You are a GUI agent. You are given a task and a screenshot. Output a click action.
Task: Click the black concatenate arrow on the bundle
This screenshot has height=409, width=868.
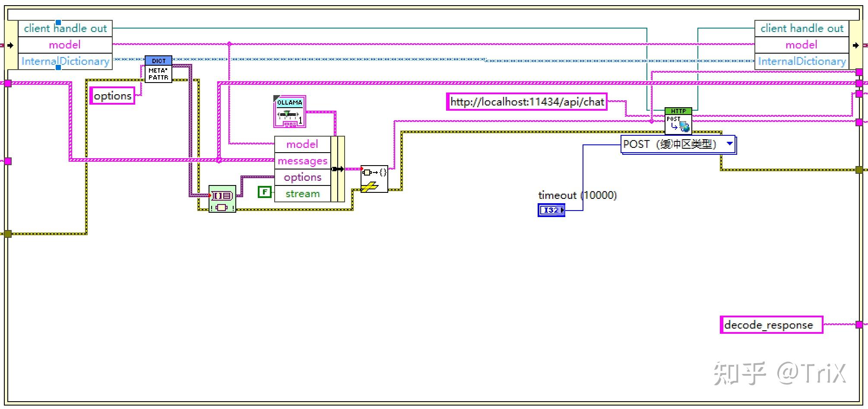(337, 169)
